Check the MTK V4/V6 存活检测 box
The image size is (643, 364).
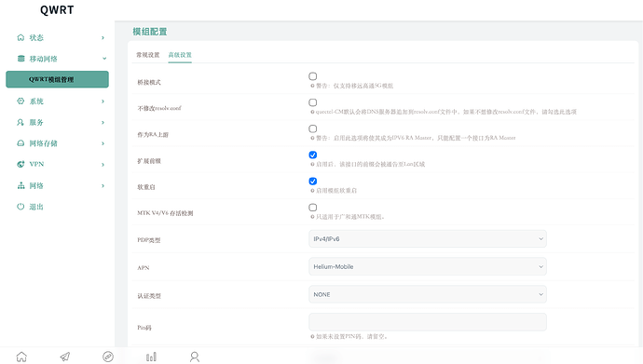point(313,208)
